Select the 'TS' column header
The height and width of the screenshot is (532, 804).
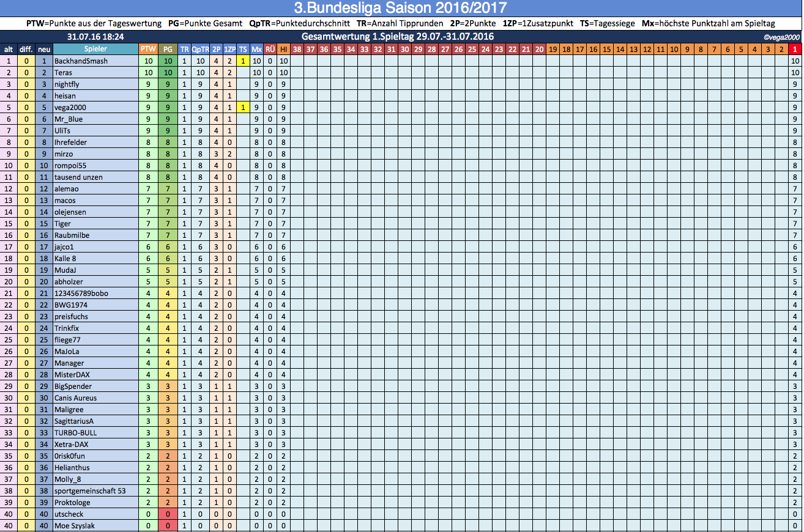pyautogui.click(x=243, y=49)
